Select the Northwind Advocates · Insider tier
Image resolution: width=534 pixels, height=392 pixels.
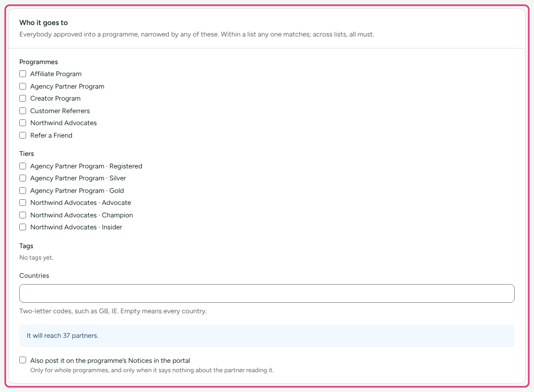[23, 227]
